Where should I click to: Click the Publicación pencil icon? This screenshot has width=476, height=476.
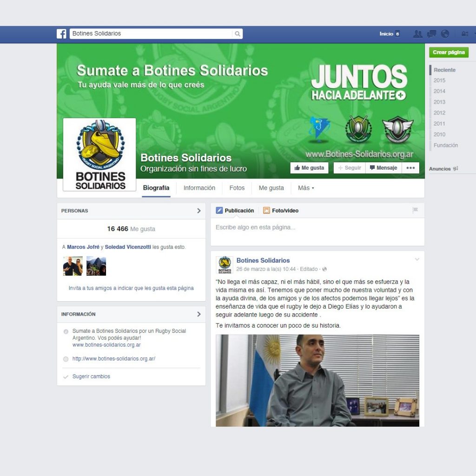click(220, 210)
